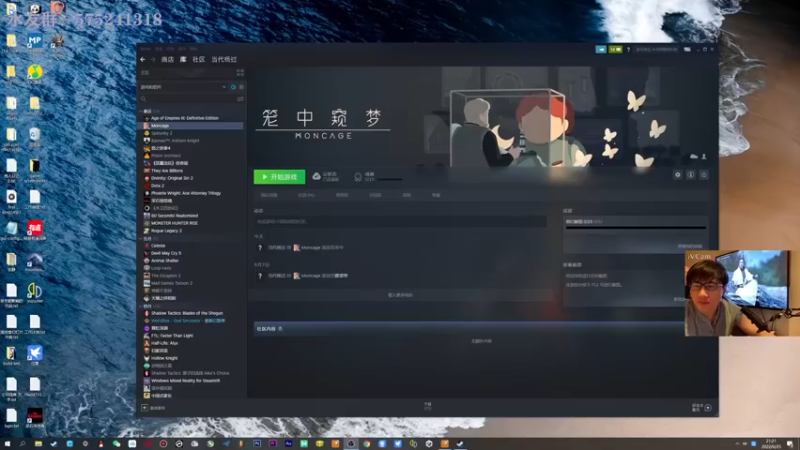Viewport: 800px width, 450px height.
Task: Add Moncage to favorites star icon
Action: [704, 175]
